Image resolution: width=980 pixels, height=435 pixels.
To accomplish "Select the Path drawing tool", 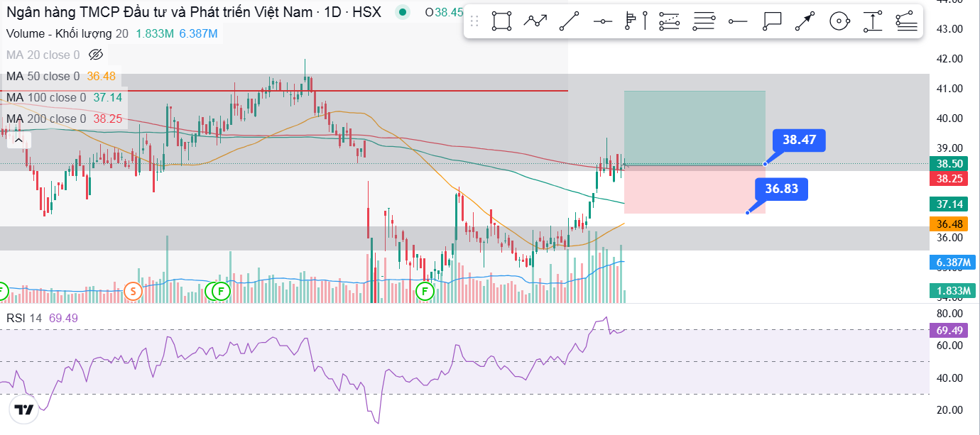I will click(535, 22).
